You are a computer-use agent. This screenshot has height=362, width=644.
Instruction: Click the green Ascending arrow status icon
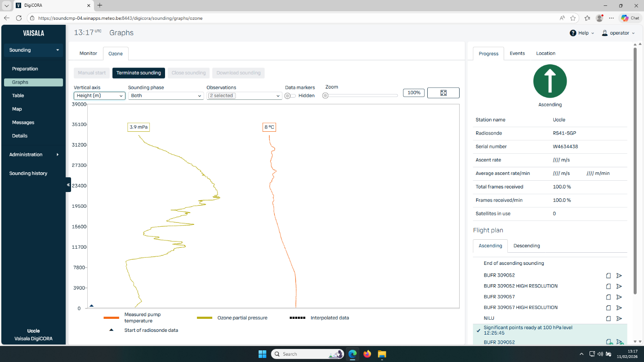click(550, 81)
